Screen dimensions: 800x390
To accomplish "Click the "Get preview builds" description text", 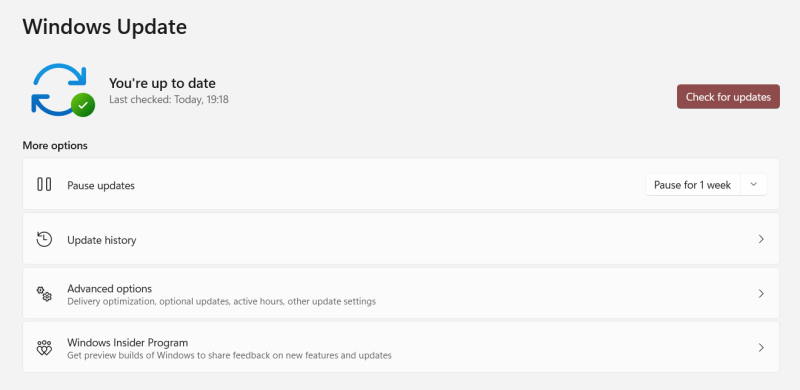I will tap(229, 355).
